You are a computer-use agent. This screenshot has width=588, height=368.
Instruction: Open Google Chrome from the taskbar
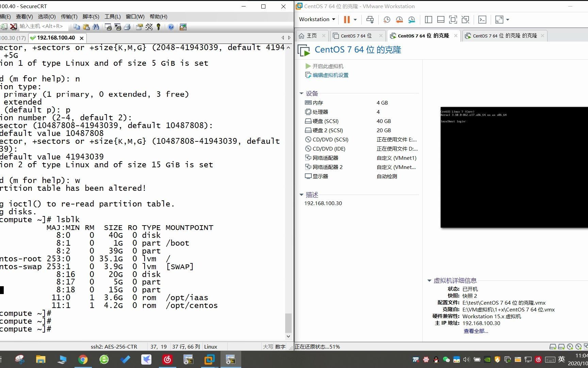coord(83,359)
